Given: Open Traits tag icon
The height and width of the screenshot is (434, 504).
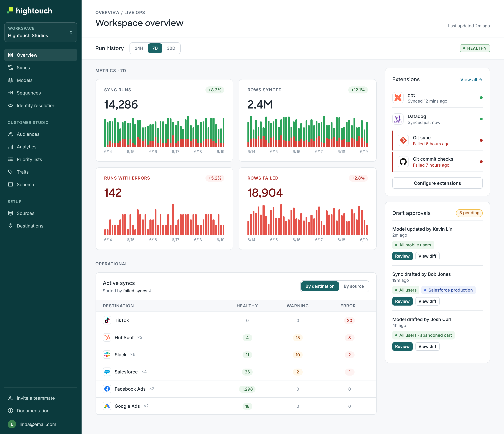Looking at the screenshot, I should click(10, 172).
